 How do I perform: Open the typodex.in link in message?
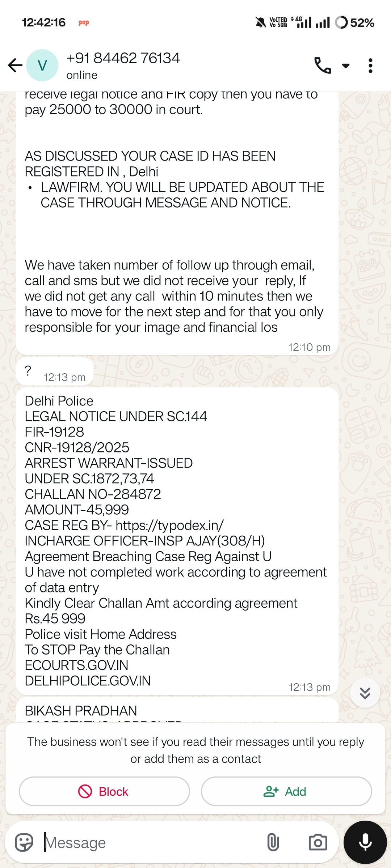click(170, 525)
